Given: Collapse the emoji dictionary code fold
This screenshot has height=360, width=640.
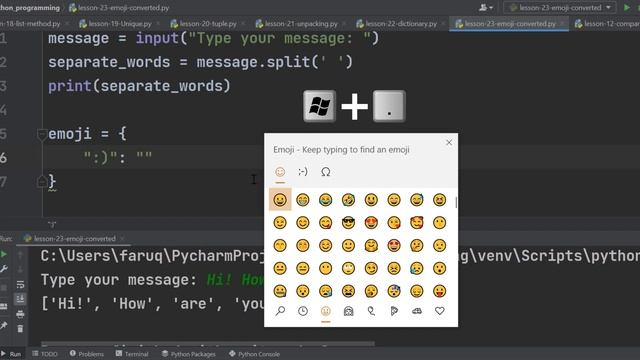Looking at the screenshot, I should [x=42, y=134].
